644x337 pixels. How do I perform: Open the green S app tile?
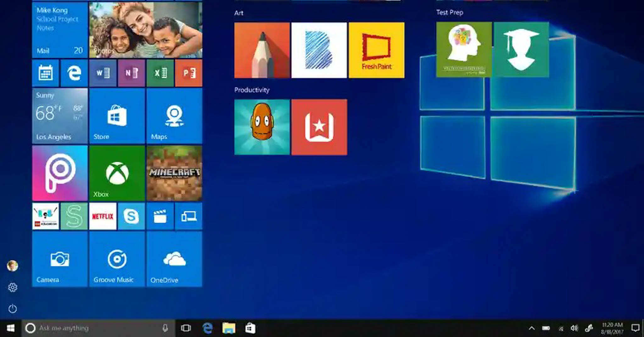[x=74, y=216]
